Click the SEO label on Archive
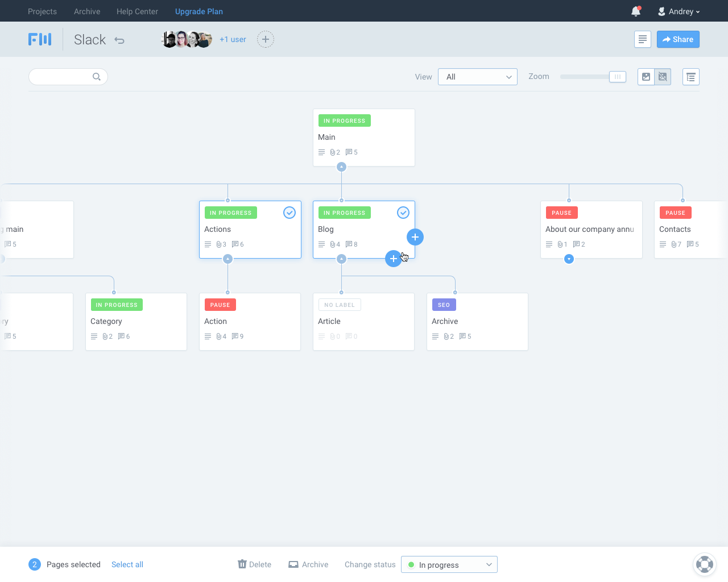 click(444, 305)
